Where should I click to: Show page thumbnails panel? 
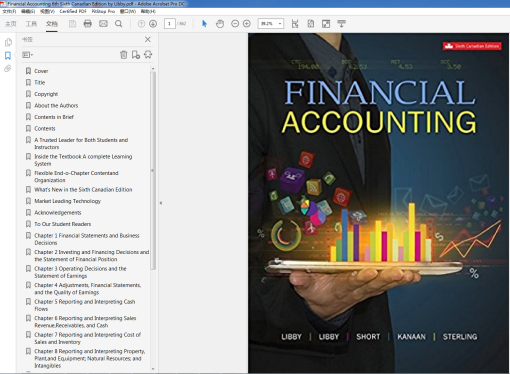[8, 42]
